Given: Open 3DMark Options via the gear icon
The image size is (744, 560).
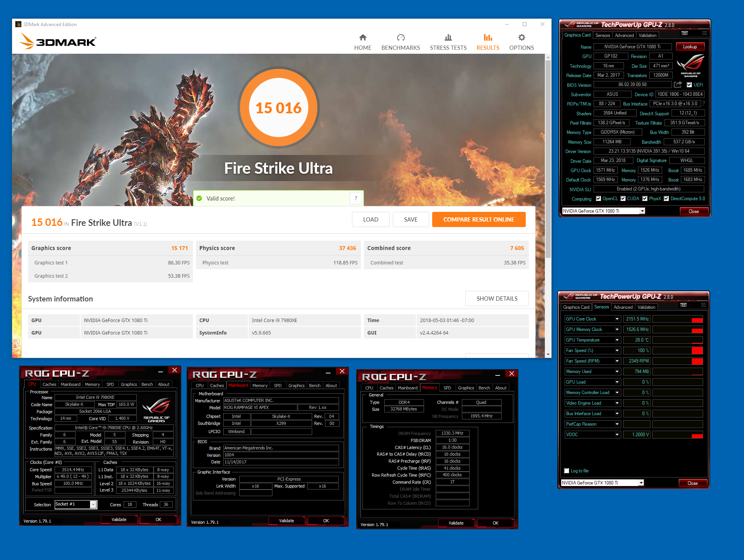Looking at the screenshot, I should tap(521, 42).
